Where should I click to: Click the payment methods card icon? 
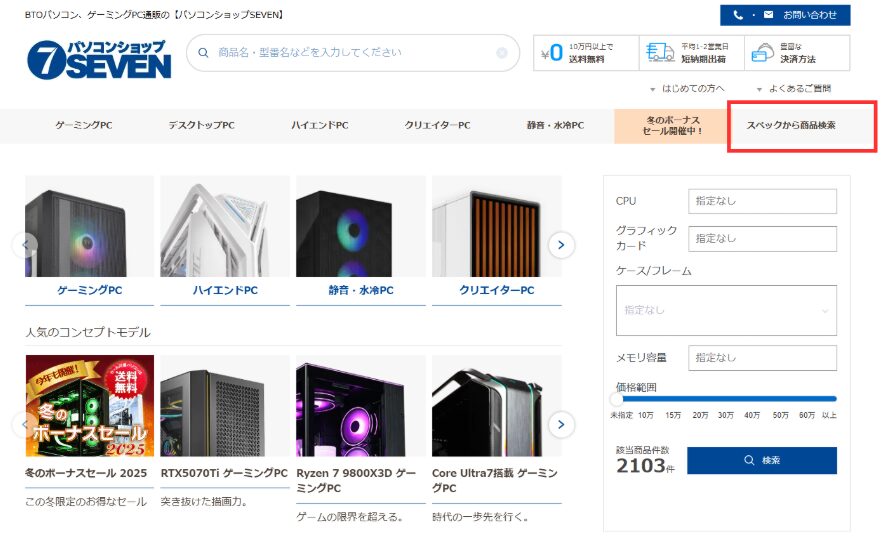(764, 53)
